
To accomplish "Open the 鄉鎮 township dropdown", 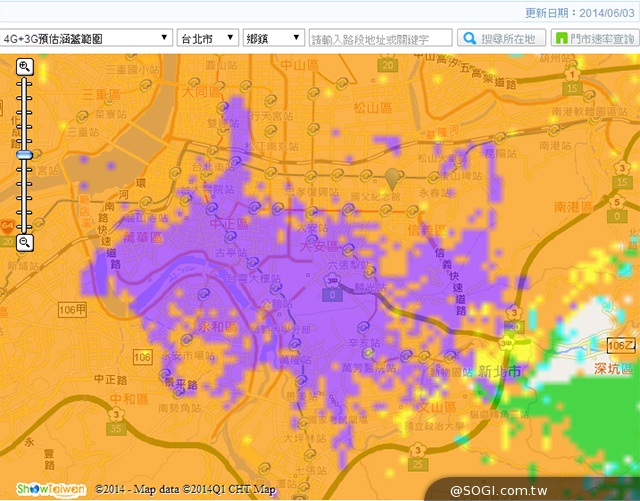I will click(273, 38).
